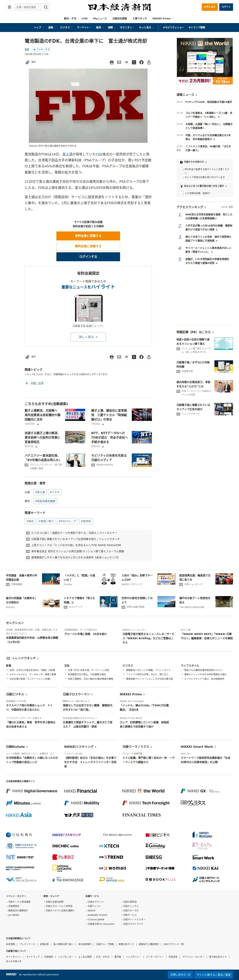
Task: Open the 朝刊・夕刊 menu item
Action: coord(70,18)
